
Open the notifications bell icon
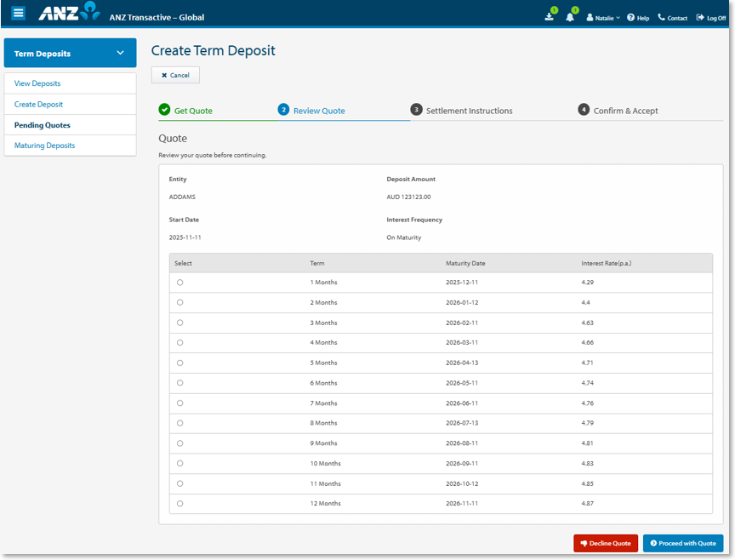571,16
